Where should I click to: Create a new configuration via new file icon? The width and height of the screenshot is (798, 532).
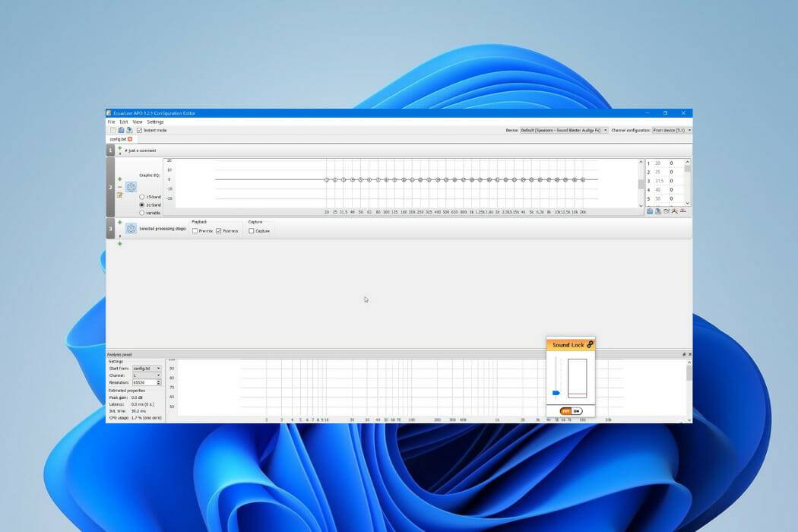(112, 130)
